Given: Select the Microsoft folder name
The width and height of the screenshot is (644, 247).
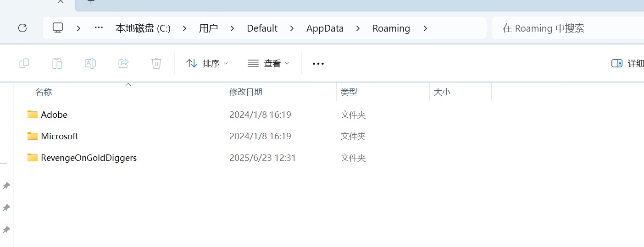Looking at the screenshot, I should [x=60, y=136].
